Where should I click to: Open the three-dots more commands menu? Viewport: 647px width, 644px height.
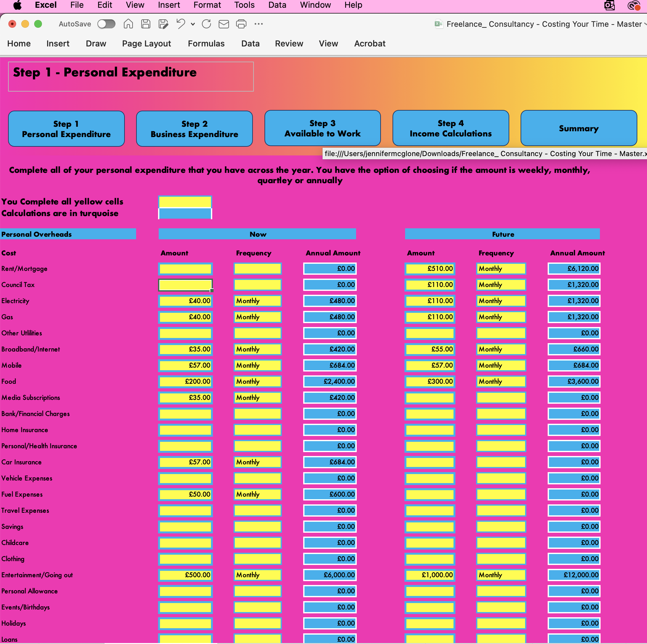[x=259, y=24]
